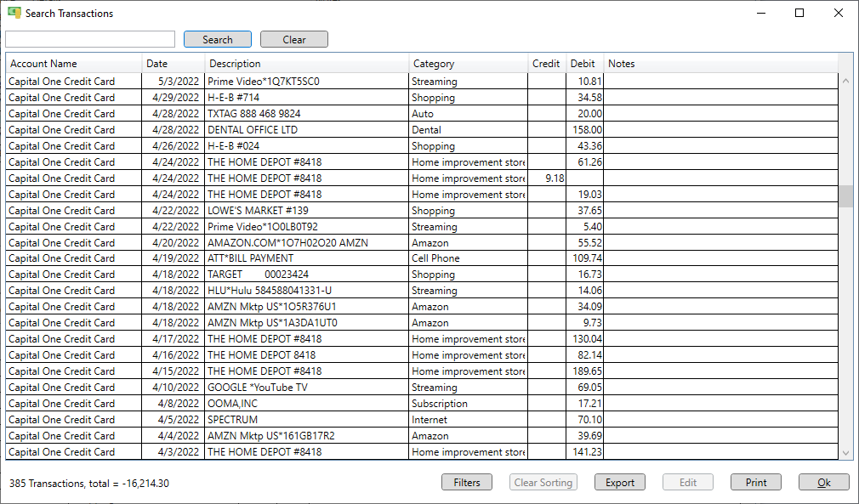Click the app icon in title bar
Image resolution: width=859 pixels, height=504 pixels.
(x=14, y=13)
